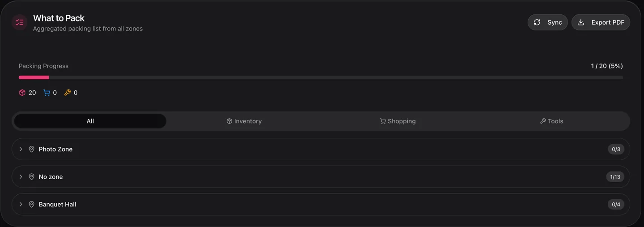Click the refresh arrows icon in Sync
The height and width of the screenshot is (227, 644).
[x=537, y=22]
